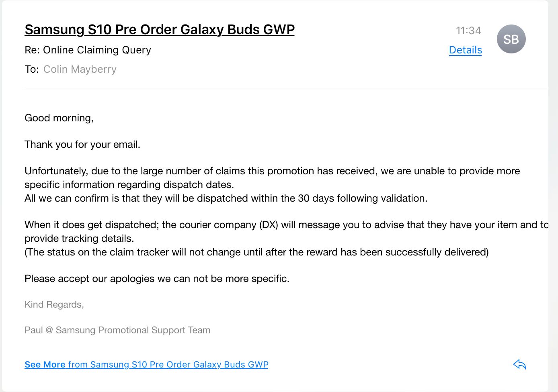This screenshot has width=558, height=392.
Task: Open See More from Samsung S10 link
Action: (146, 364)
